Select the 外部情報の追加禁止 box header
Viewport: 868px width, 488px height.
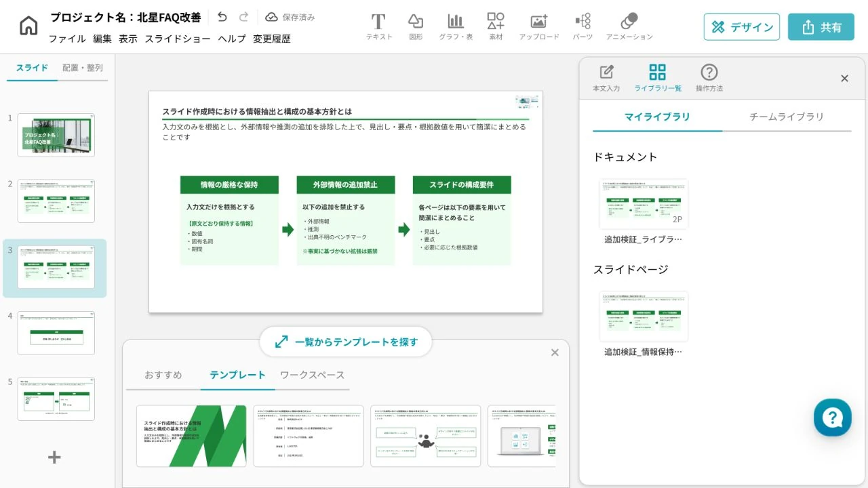(x=346, y=185)
